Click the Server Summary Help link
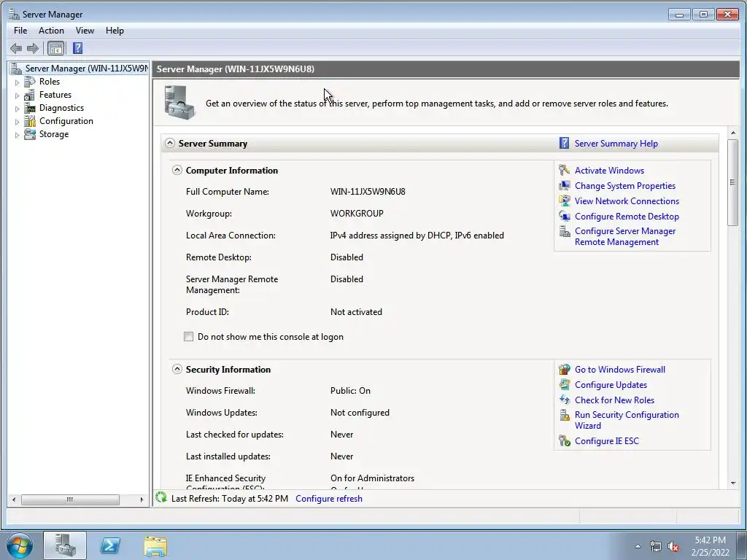 (616, 144)
